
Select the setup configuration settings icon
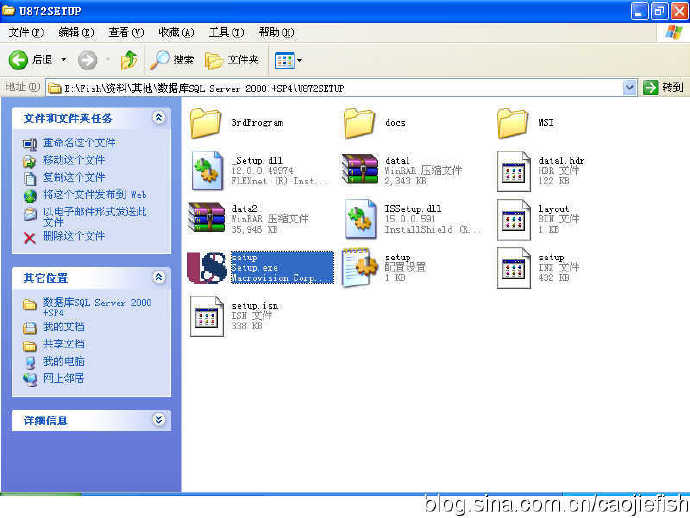tap(360, 267)
